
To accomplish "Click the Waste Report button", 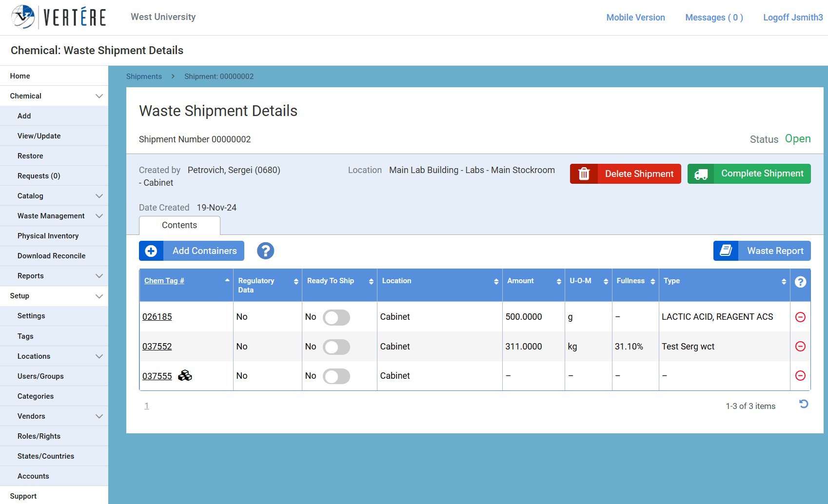I will tap(762, 251).
